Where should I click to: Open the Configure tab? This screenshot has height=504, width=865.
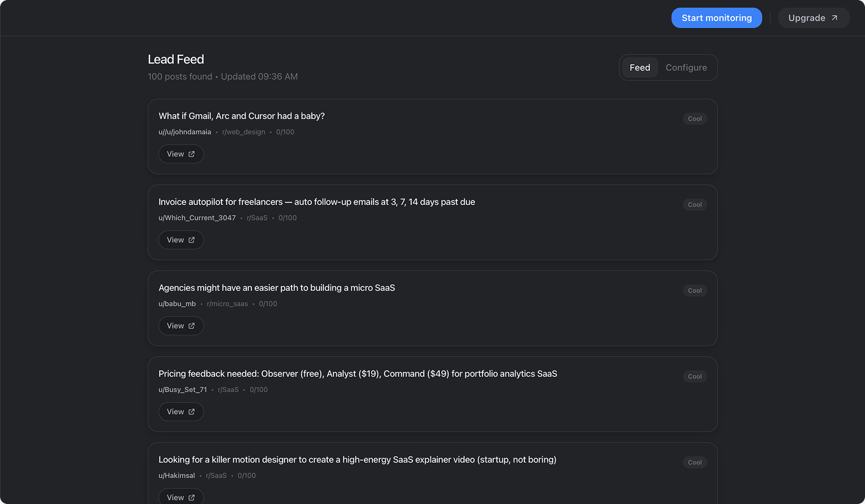click(x=686, y=67)
